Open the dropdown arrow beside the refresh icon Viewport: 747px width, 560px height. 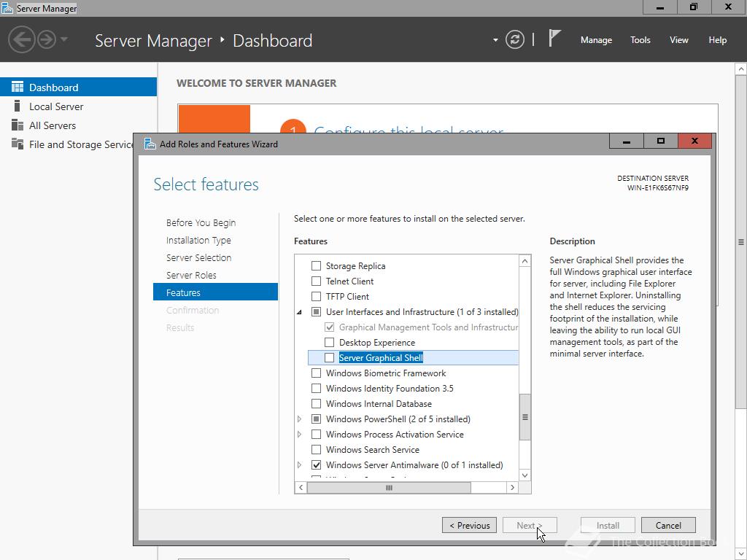(x=495, y=40)
